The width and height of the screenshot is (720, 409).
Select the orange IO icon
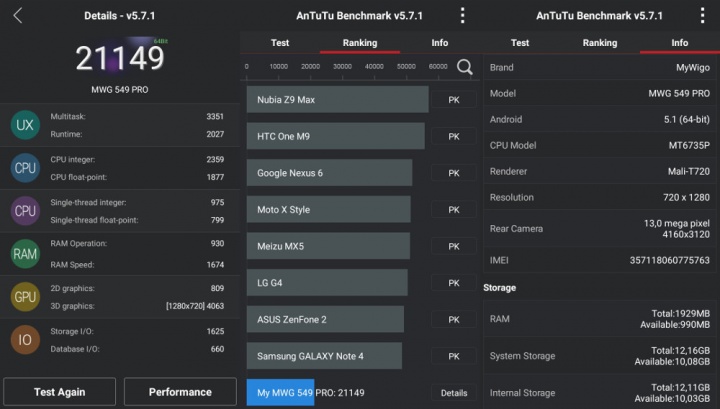point(25,340)
